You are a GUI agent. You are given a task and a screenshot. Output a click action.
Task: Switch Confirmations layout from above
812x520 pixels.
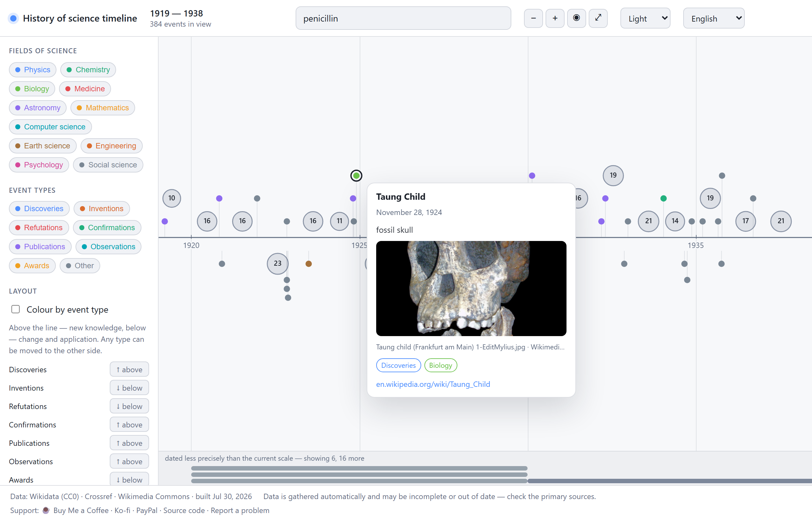coord(129,425)
